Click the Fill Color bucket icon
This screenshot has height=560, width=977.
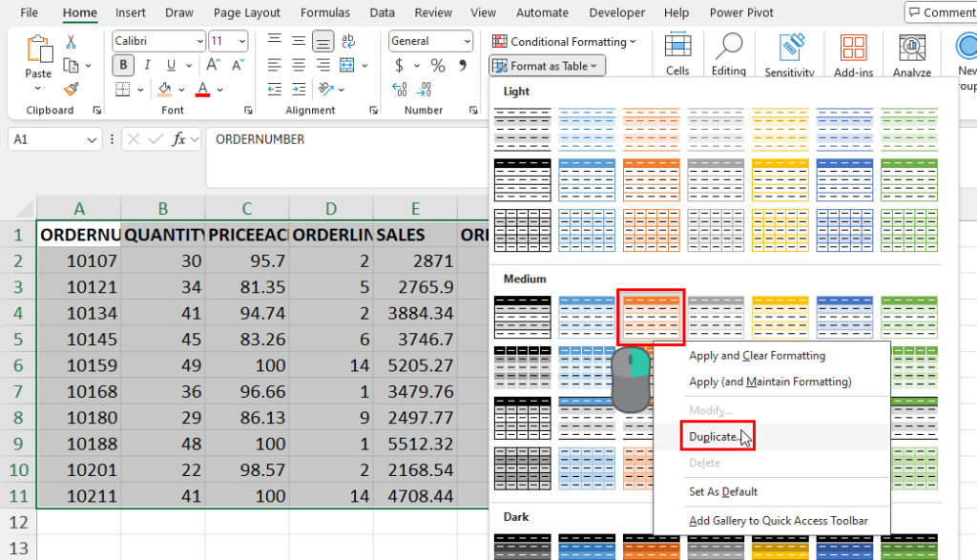coord(165,90)
